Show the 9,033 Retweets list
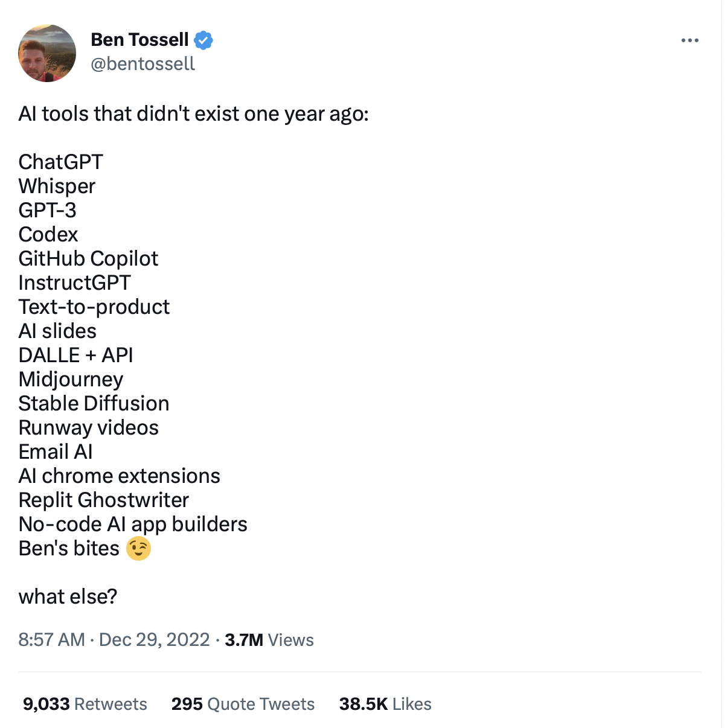Screen dimensions: 727x728 click(85, 704)
